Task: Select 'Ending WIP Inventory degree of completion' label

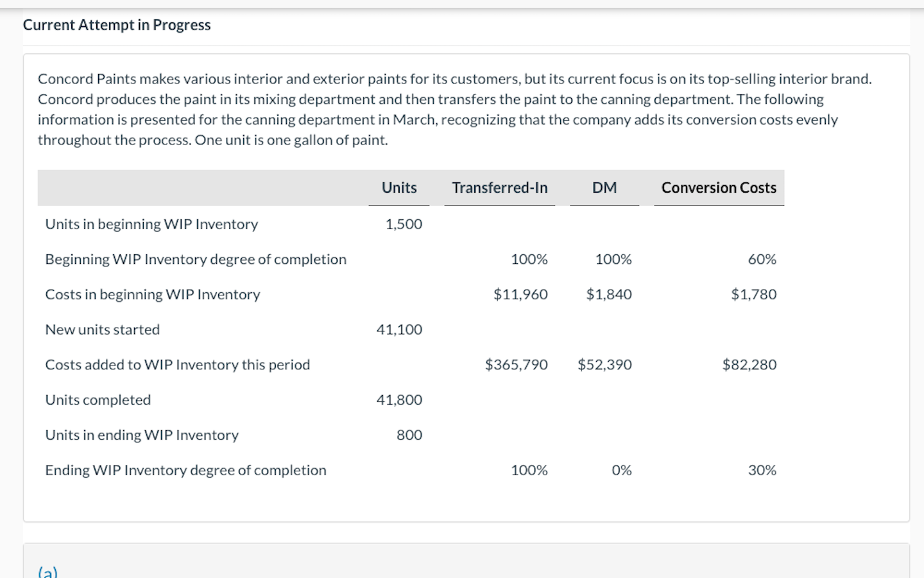Action: (185, 470)
